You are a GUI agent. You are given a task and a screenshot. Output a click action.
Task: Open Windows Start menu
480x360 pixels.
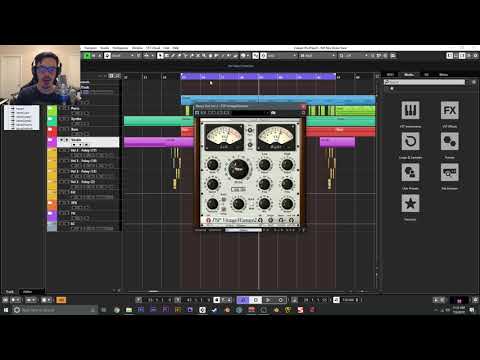click(x=5, y=310)
